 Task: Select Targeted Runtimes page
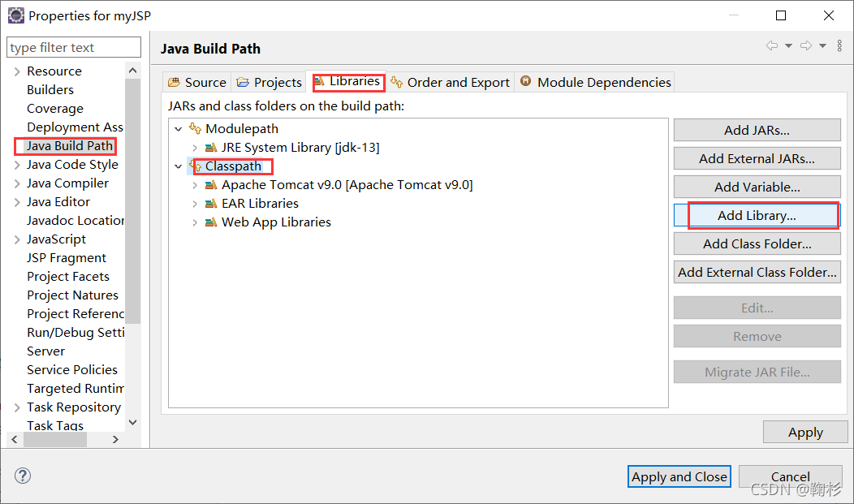pos(75,389)
